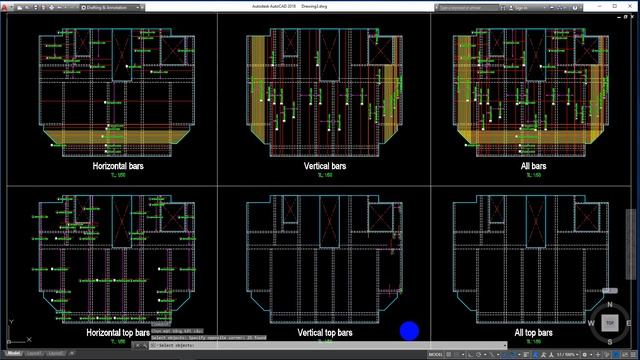Click the TOP face of the ViewCube
This screenshot has height=360, width=640.
point(609,322)
